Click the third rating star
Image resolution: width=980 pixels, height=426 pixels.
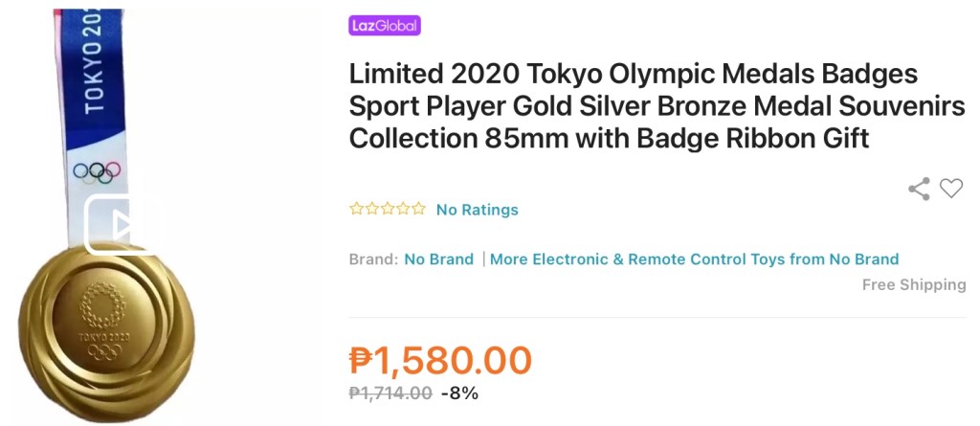click(387, 209)
